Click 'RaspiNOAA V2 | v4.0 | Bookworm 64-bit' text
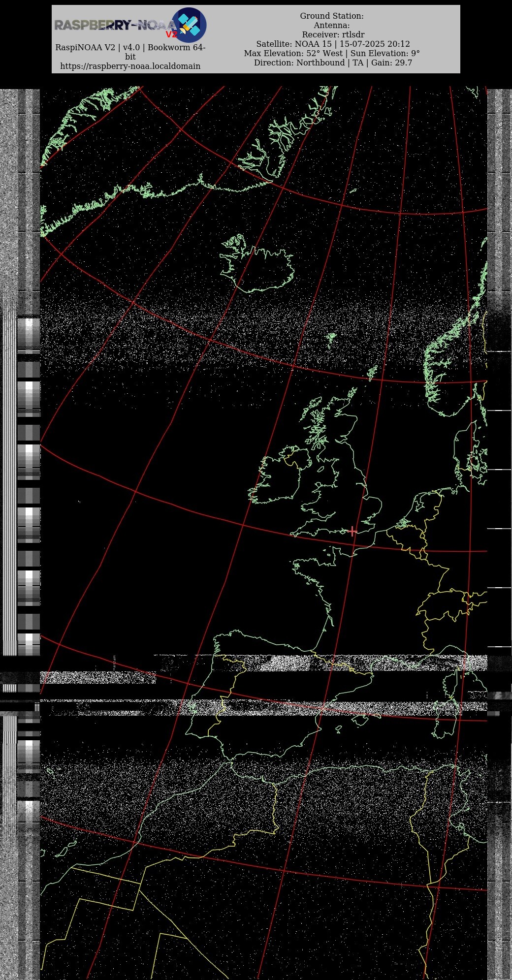 coord(130,52)
